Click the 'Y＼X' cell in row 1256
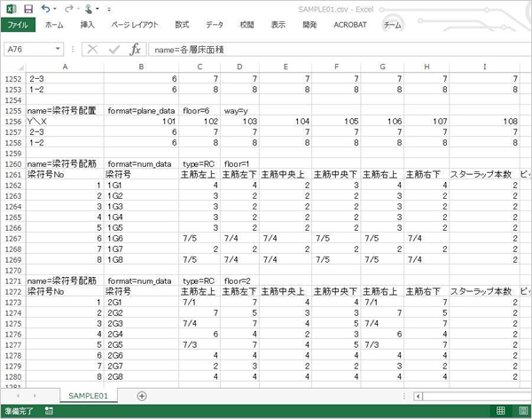The width and height of the screenshot is (532, 419). (65, 122)
